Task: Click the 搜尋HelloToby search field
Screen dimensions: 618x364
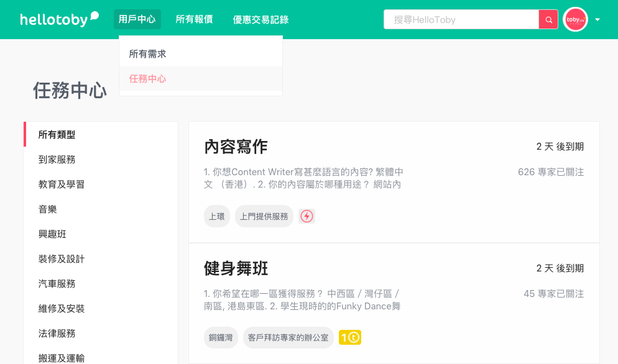Action: tap(461, 19)
